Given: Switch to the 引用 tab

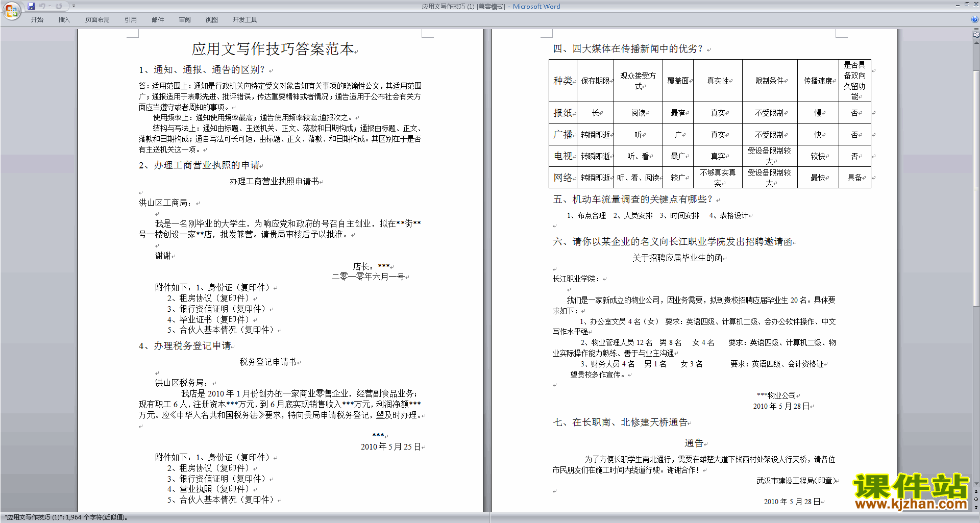Looking at the screenshot, I should (131, 19).
